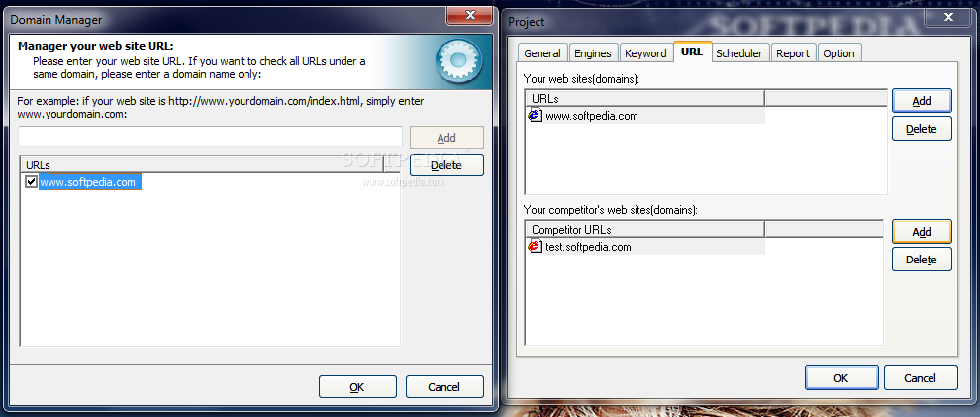
Task: Uncheck the www.softpedia.com checkbox
Action: [x=32, y=182]
